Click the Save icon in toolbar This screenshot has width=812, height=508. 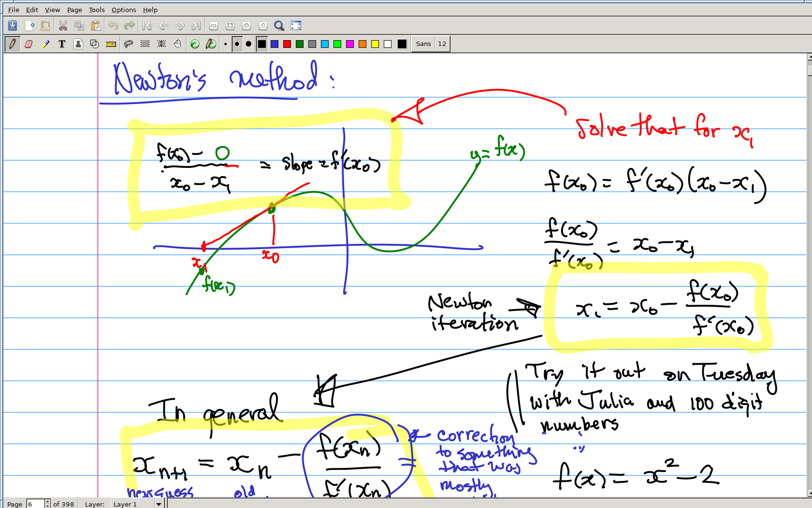tap(13, 26)
